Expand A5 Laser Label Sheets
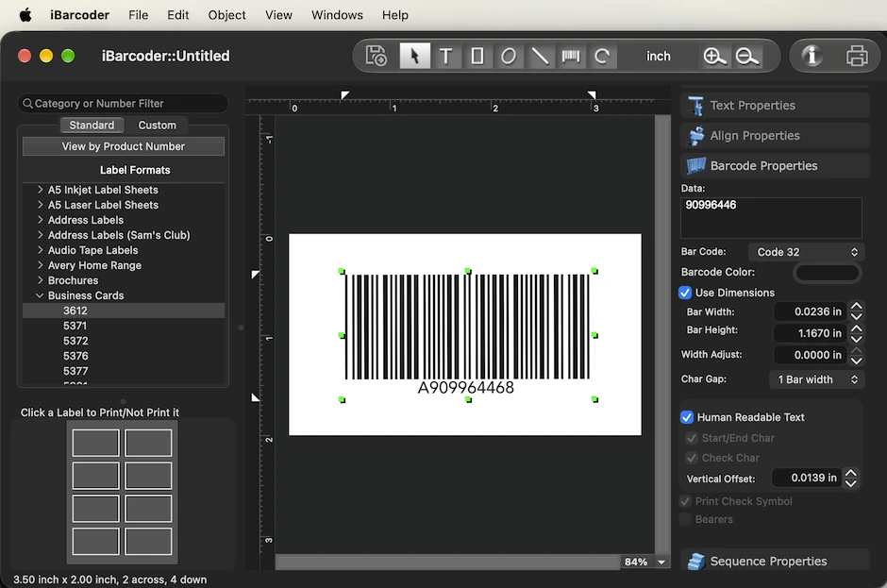Screen dimensions: 887x588 click(41, 205)
